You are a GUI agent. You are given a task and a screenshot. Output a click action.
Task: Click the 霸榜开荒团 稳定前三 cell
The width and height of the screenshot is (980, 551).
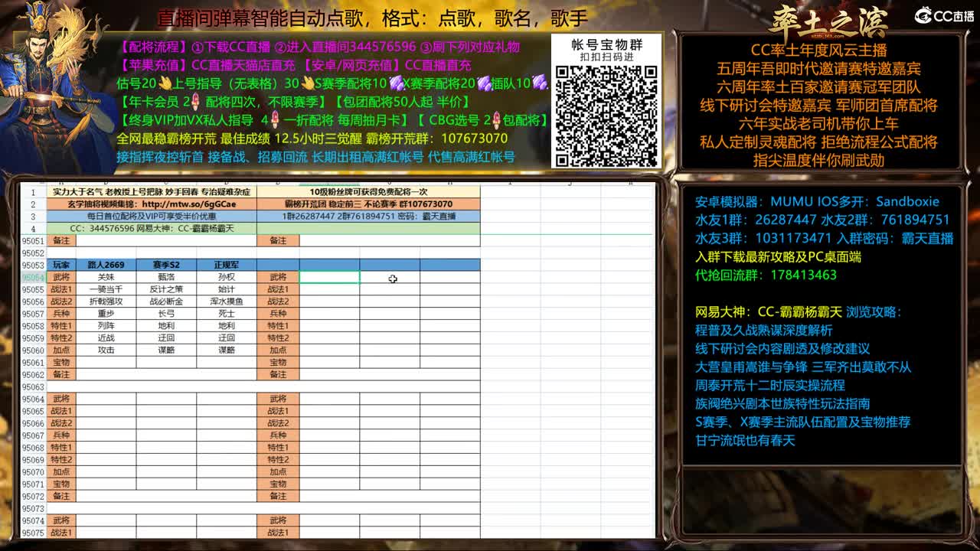point(368,204)
